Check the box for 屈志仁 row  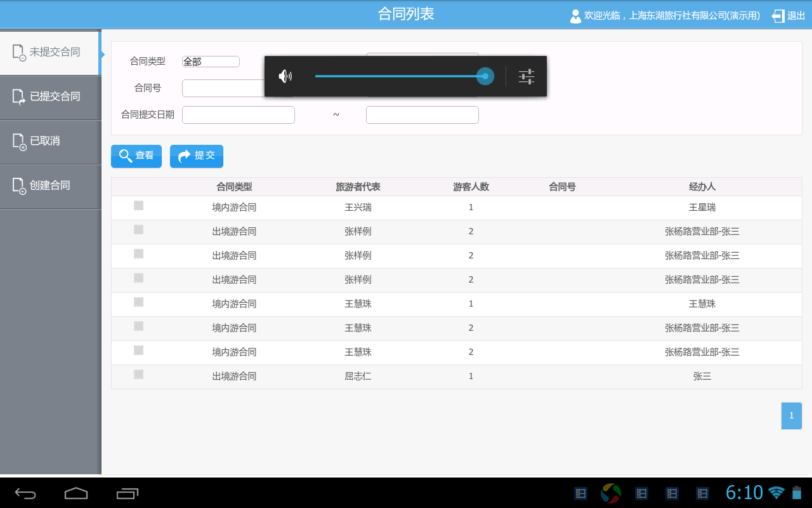coord(138,375)
